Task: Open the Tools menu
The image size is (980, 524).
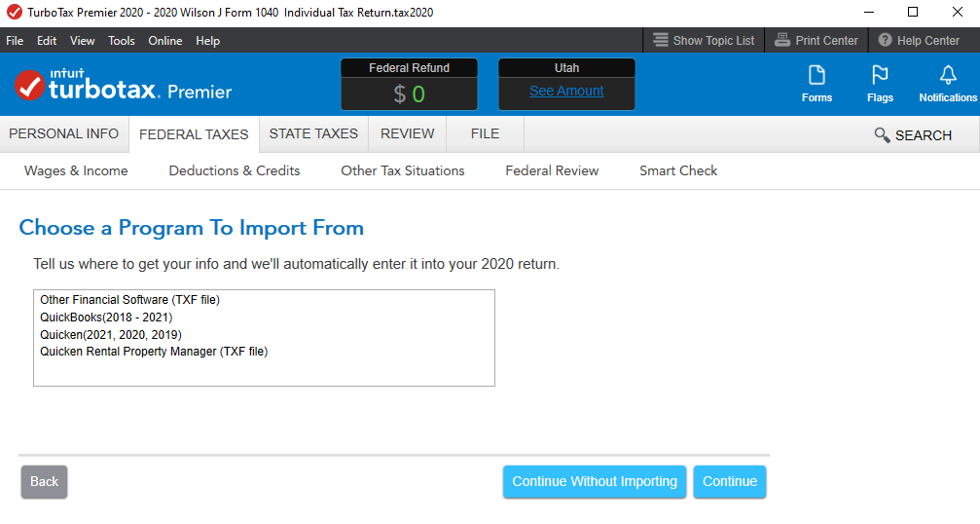Action: point(122,41)
